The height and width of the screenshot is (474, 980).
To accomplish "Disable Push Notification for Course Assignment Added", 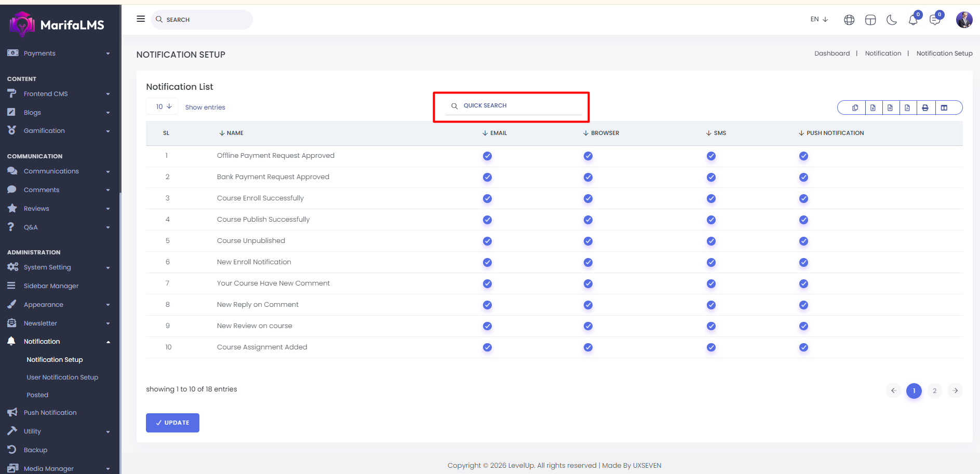I will pos(803,348).
